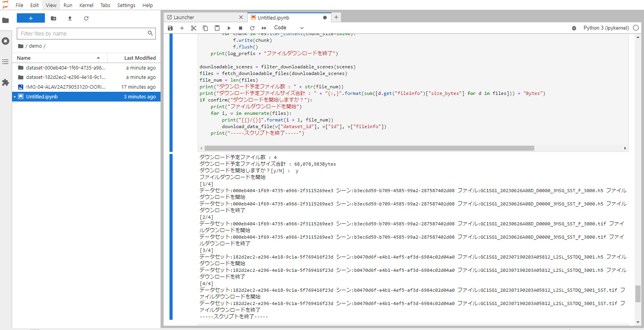Click the download_data_file code line
Image resolution: width=644 pixels, height=330 pixels.
click(304, 127)
